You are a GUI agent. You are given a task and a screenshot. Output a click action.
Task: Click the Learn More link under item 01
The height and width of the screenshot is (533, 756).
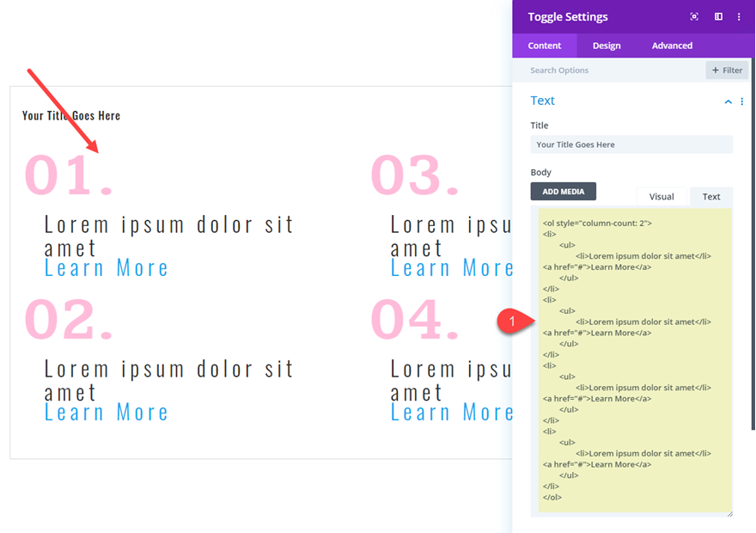pyautogui.click(x=106, y=267)
